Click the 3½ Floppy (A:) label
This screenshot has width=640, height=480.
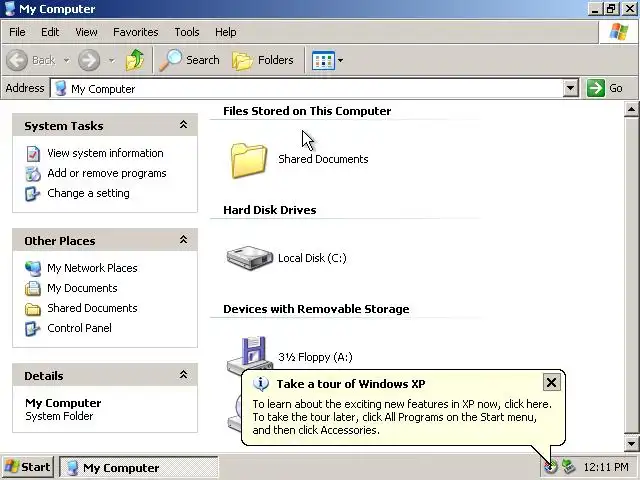coord(315,357)
